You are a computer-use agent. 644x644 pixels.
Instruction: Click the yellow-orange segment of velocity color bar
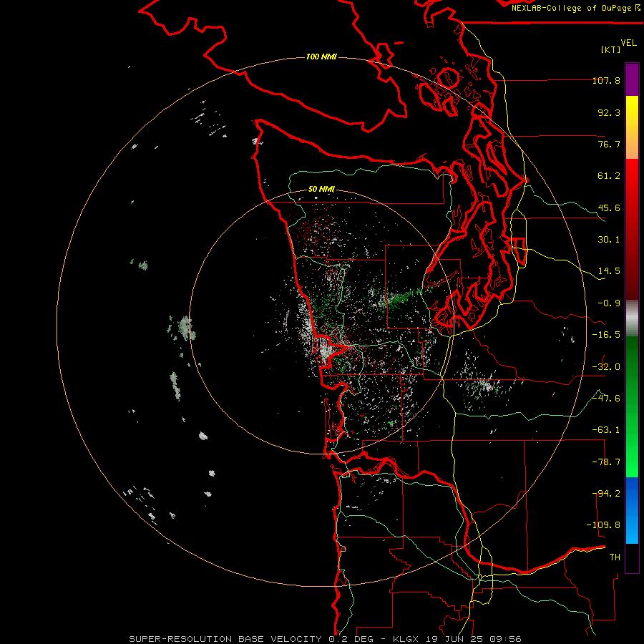[x=632, y=127]
